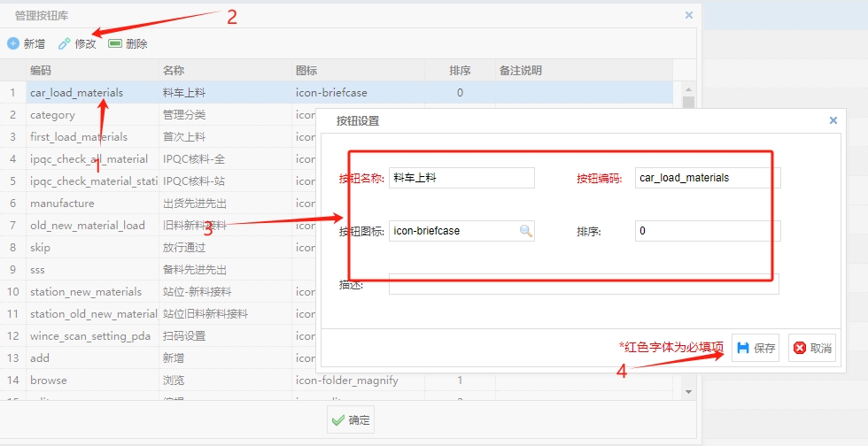This screenshot has width=868, height=446.
Task: Select the manufacture row in table
Action: click(x=62, y=203)
